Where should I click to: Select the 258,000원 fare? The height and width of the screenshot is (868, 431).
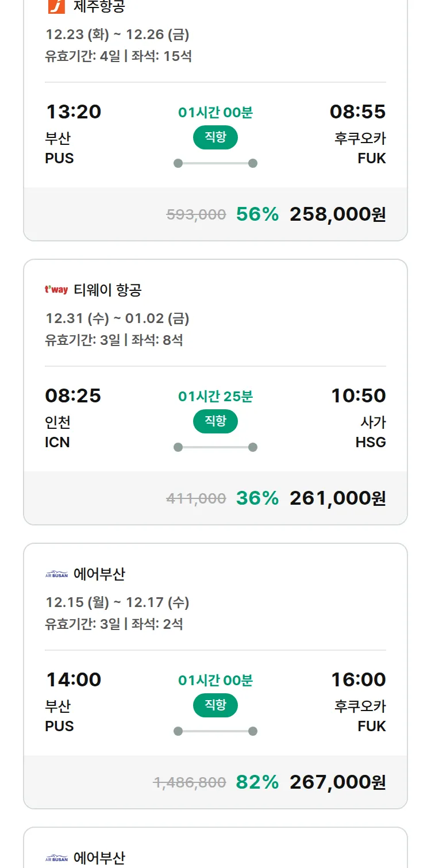coord(337,214)
